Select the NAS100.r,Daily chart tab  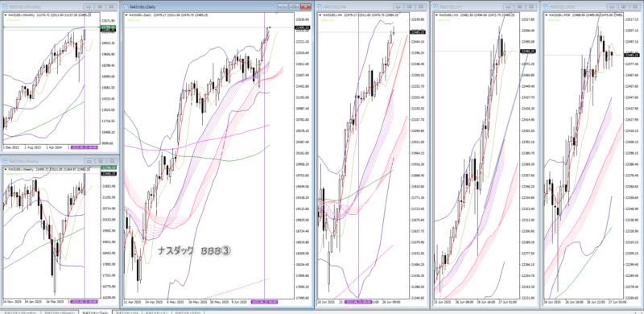pos(96,312)
